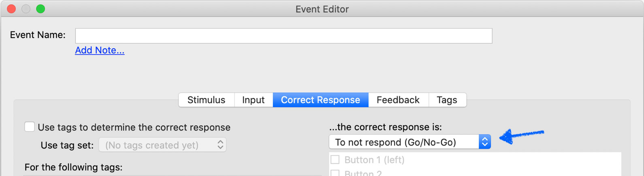Enable use tags to determine correct response
This screenshot has height=176, width=644.
(x=30, y=127)
